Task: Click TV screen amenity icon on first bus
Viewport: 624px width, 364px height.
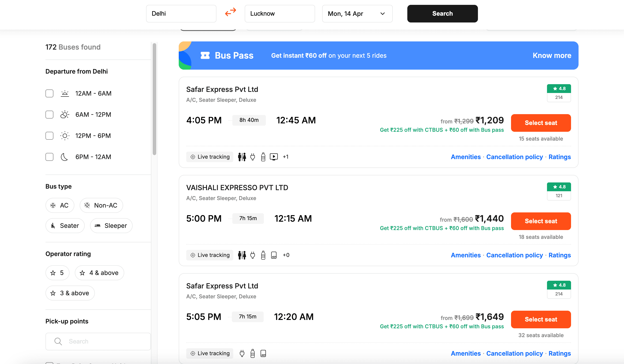Action: click(274, 157)
